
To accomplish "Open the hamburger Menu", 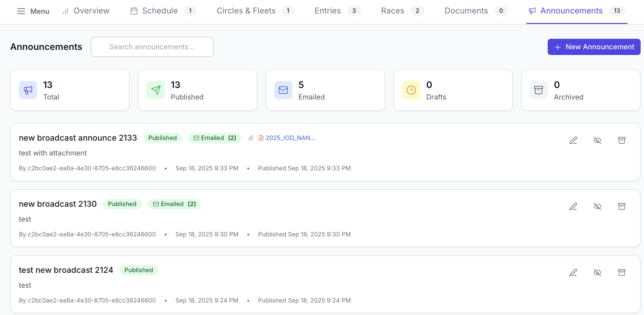I will 33,11.
